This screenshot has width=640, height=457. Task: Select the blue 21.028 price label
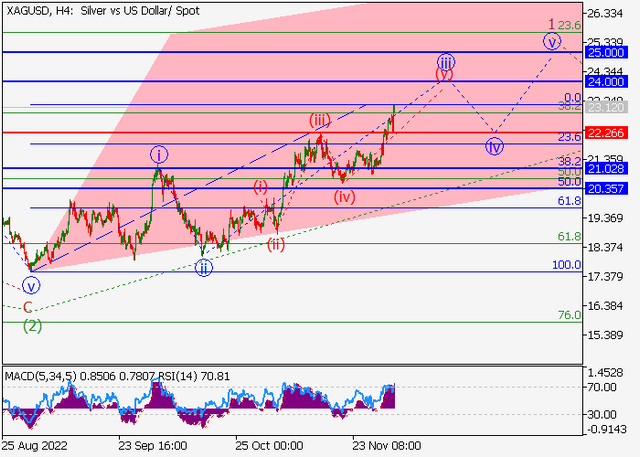(606, 169)
